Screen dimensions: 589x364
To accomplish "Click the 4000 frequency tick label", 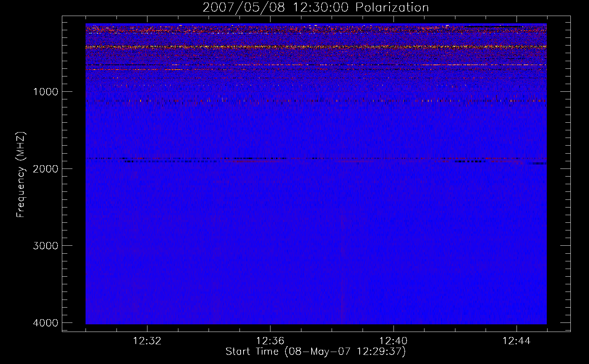I will [x=46, y=323].
